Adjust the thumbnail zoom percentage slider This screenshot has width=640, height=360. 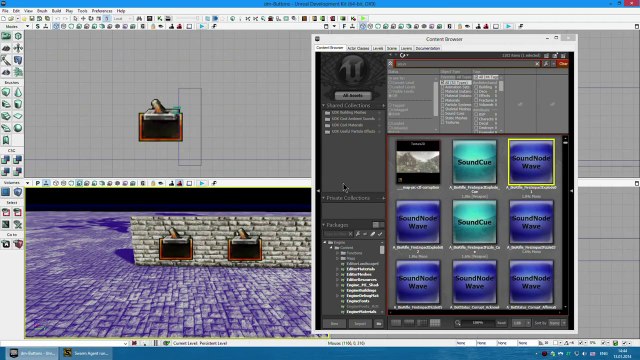pos(478,323)
